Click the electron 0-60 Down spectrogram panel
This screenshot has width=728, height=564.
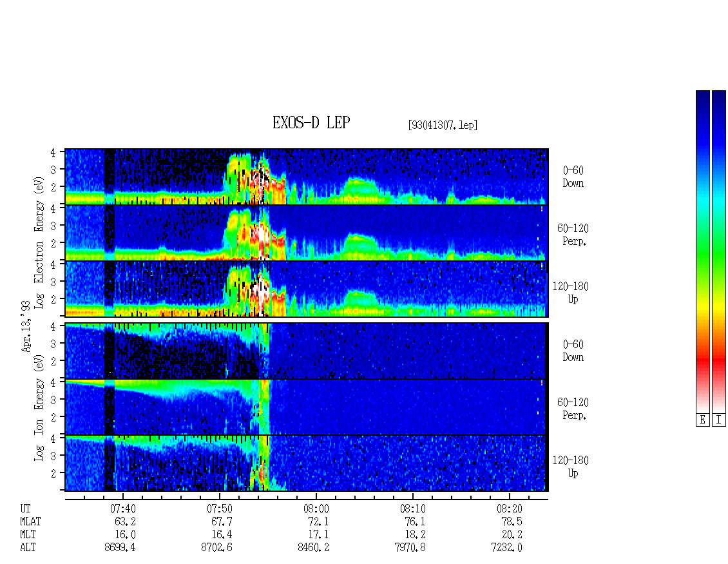(x=307, y=177)
